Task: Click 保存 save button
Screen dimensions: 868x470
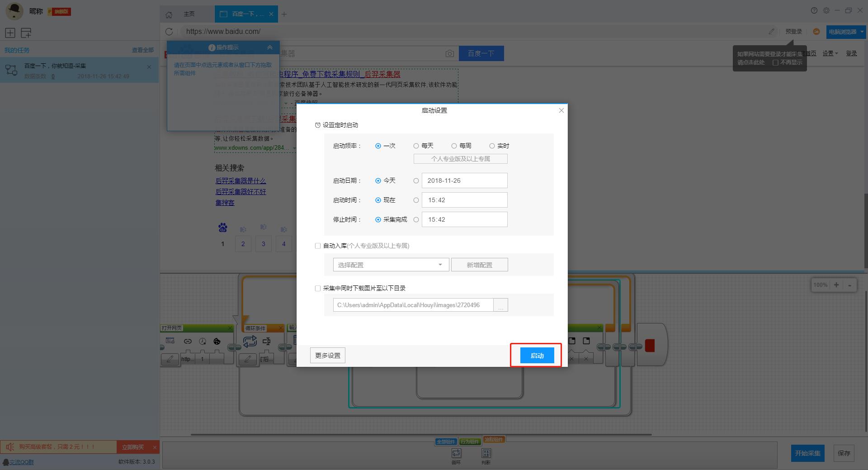Action: coord(844,453)
